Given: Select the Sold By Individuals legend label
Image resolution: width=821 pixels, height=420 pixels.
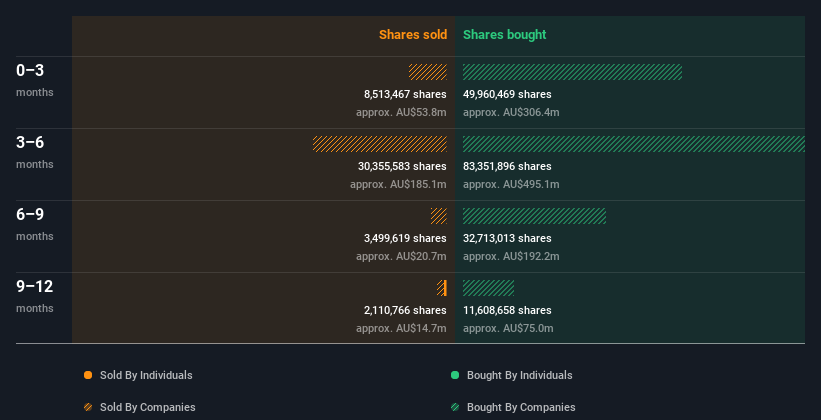Looking at the screenshot, I should point(146,375).
